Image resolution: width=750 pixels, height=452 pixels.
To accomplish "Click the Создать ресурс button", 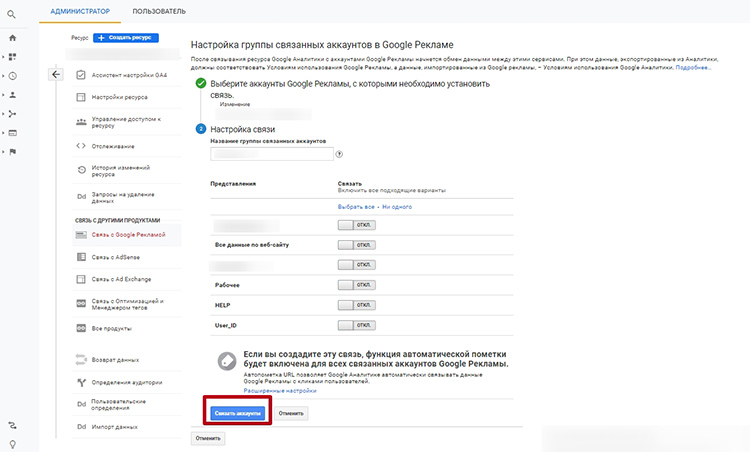I will coord(126,37).
